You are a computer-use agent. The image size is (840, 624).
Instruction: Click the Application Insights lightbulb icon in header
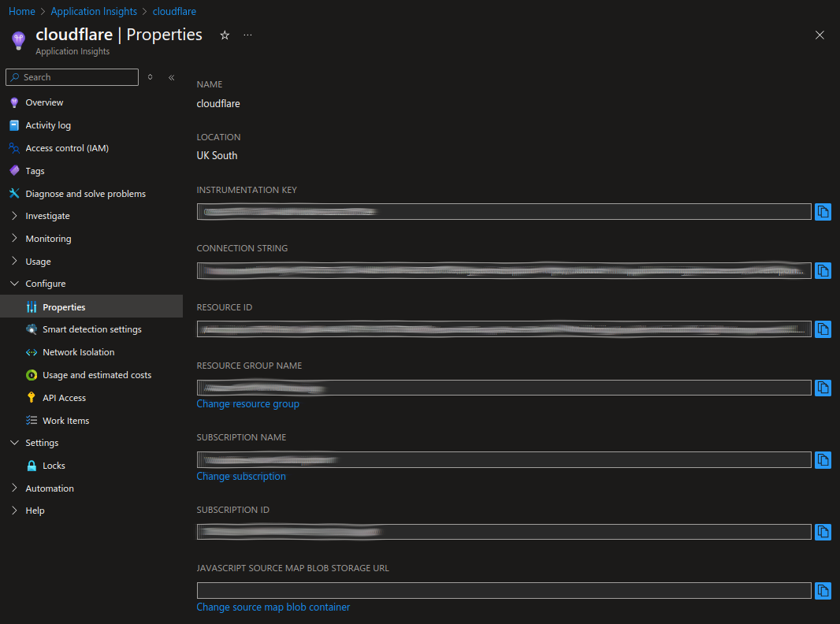click(18, 40)
